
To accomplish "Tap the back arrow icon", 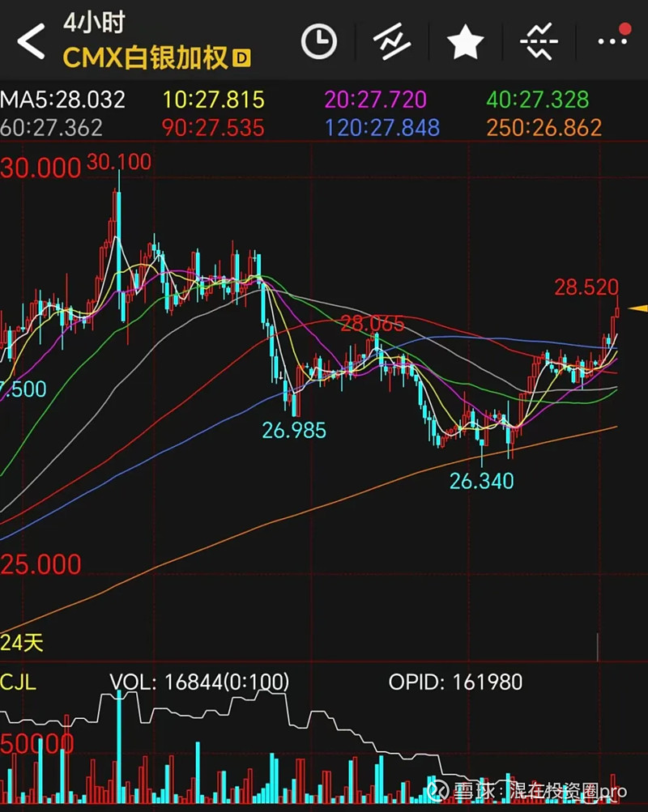I will point(31,41).
